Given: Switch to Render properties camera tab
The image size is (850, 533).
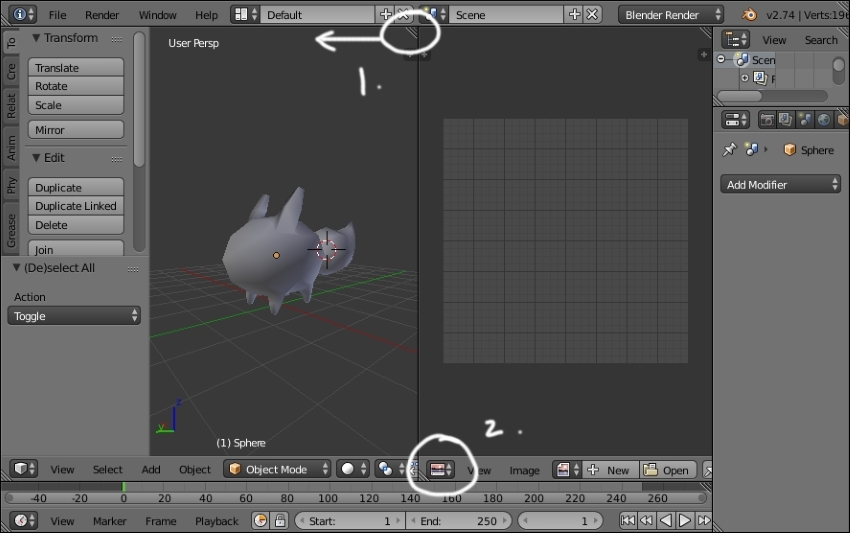Looking at the screenshot, I should click(x=767, y=120).
